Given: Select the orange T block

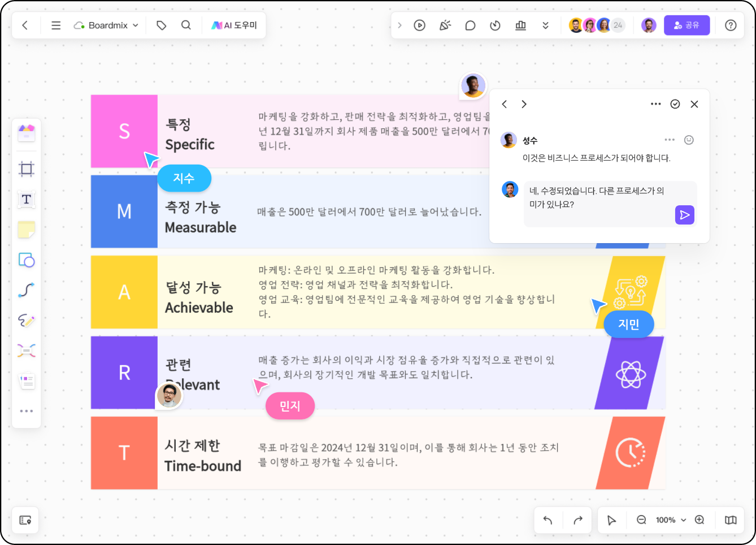Looking at the screenshot, I should pos(124,453).
